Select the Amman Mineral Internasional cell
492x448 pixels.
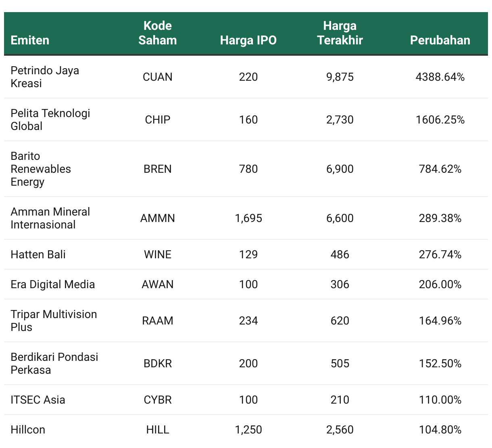[50, 218]
